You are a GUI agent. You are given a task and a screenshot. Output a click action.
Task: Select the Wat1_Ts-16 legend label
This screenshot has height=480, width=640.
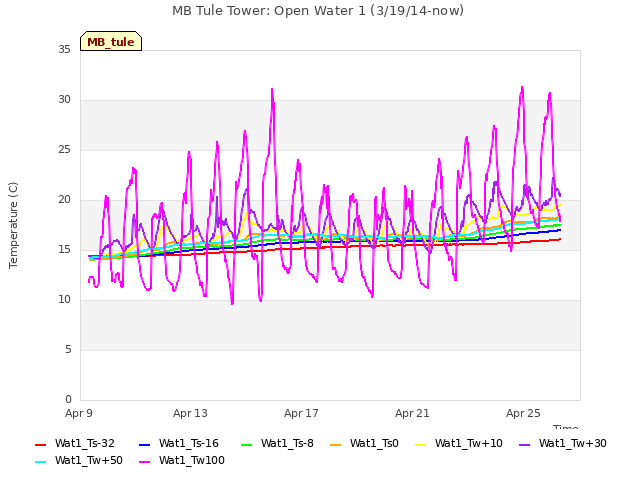point(189,443)
